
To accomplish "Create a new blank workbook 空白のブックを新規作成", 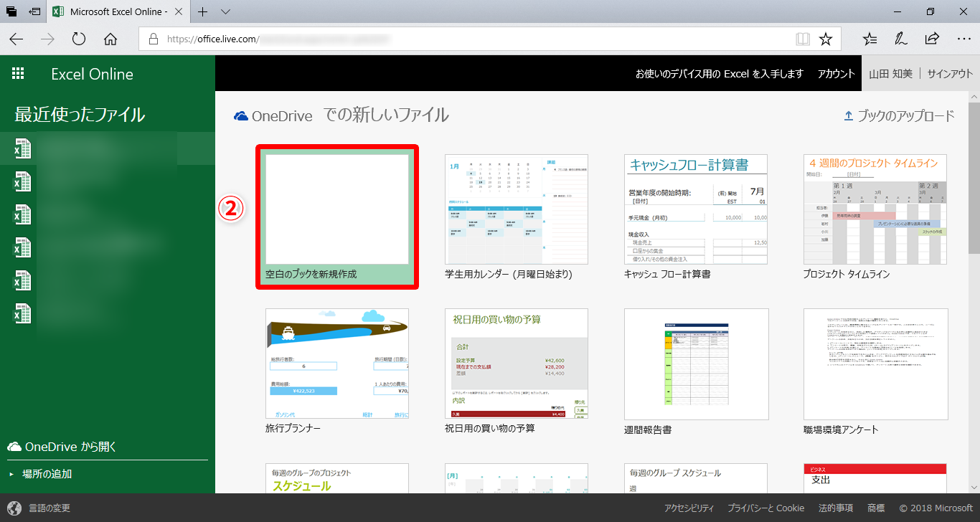I will tap(337, 217).
